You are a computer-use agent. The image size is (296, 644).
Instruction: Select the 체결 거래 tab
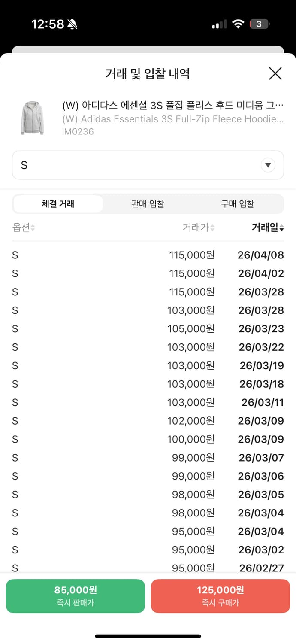[x=58, y=204]
